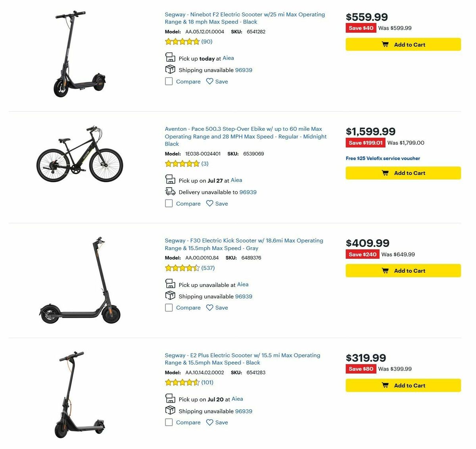Open star reviews for Segway F30 scooter

click(182, 268)
